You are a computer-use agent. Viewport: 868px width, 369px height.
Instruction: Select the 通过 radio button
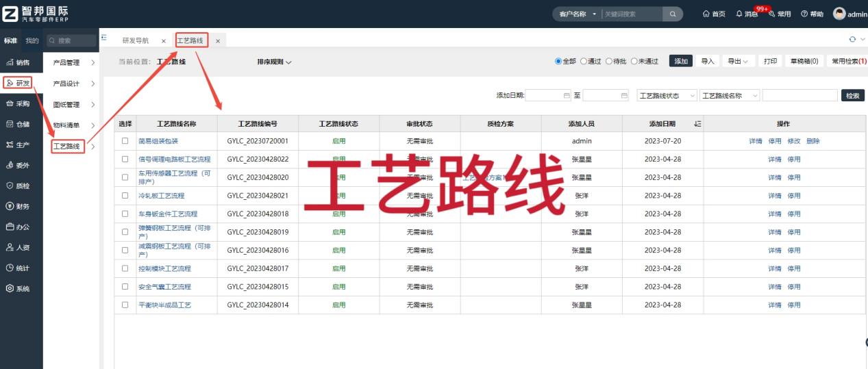584,61
